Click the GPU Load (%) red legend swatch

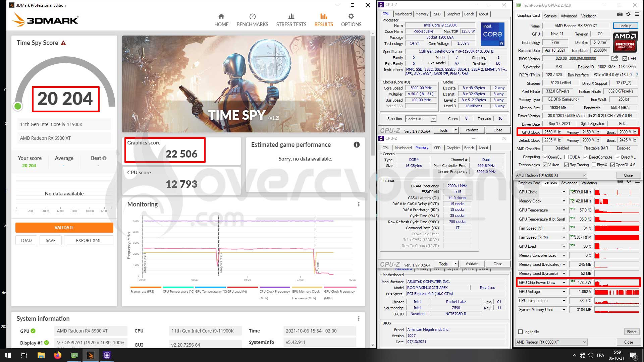tap(243, 287)
